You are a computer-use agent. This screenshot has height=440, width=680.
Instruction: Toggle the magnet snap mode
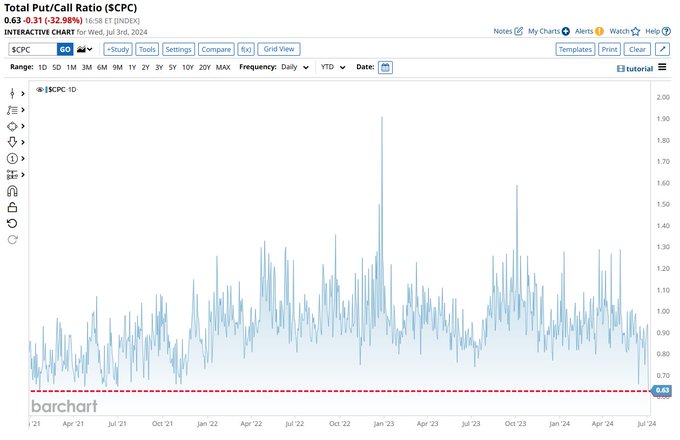coord(12,191)
